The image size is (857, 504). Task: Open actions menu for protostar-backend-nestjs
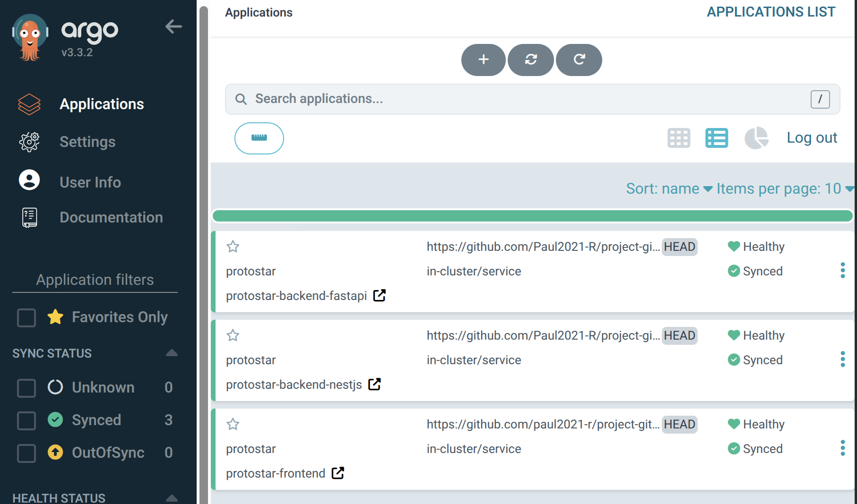842,359
